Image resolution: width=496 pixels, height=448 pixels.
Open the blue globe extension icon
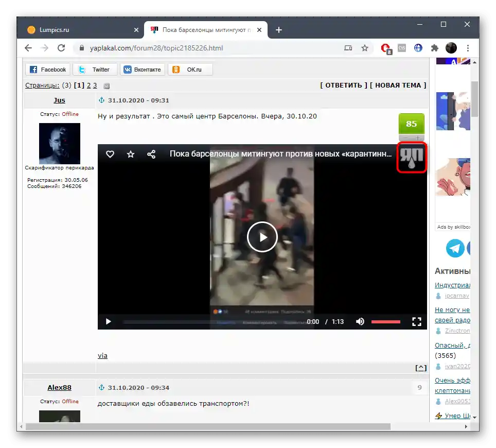coord(418,48)
